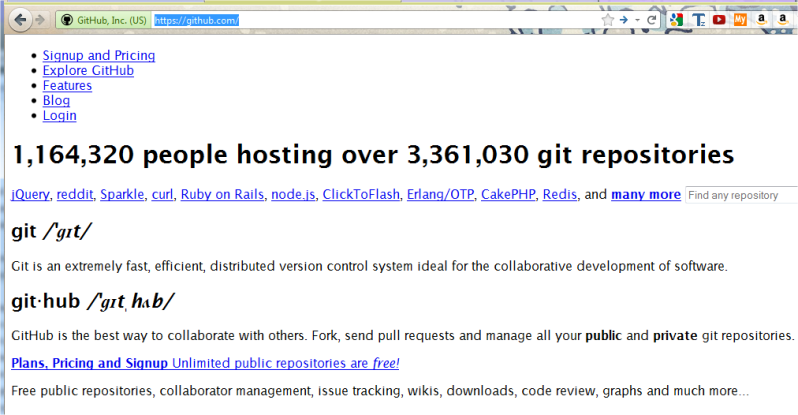The height and width of the screenshot is (415, 798).
Task: Open the blue Tz bookmark icon
Action: (x=698, y=20)
